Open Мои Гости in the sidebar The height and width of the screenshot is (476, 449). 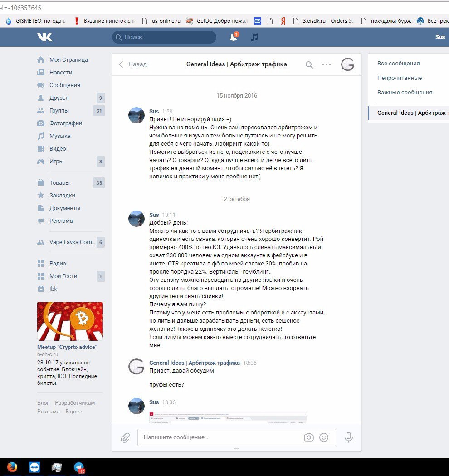pos(63,276)
